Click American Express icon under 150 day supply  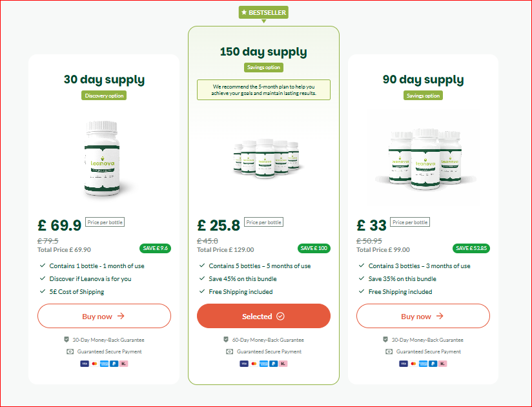coord(263,364)
